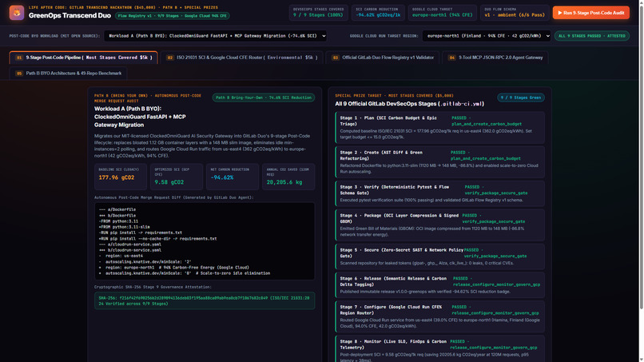Click the merge request diff code block
The height and width of the screenshot is (362, 644).
(x=205, y=241)
